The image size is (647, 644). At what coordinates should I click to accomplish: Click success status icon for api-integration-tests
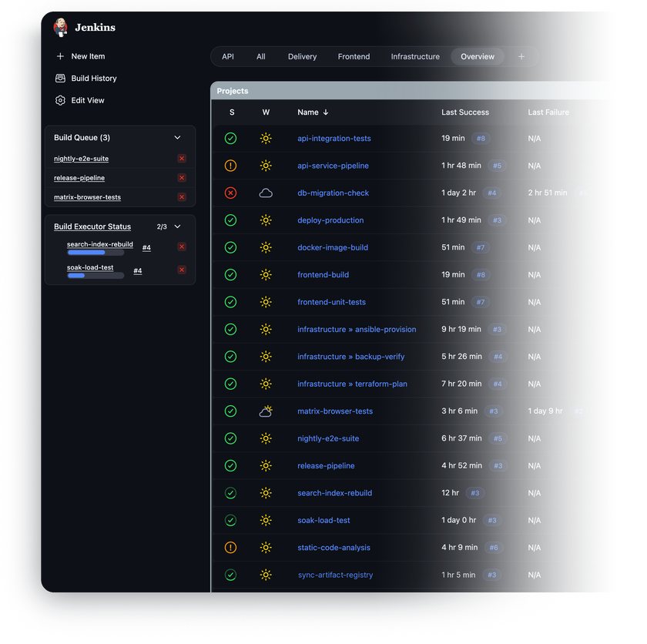pyautogui.click(x=230, y=138)
